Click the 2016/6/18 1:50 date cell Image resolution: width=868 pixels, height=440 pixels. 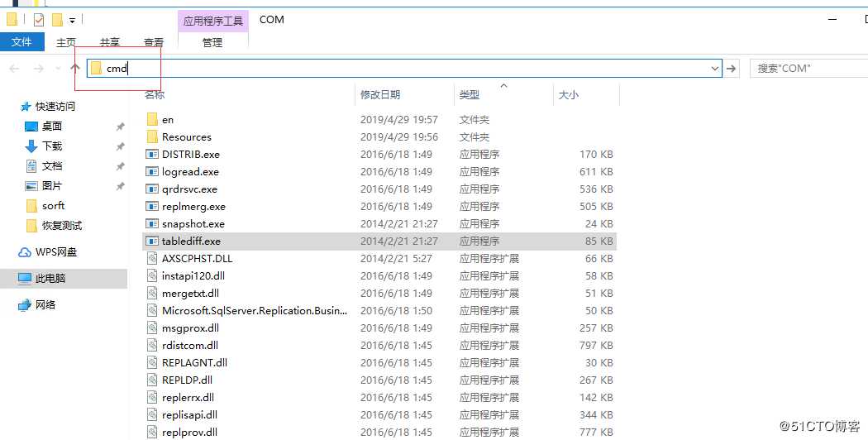[x=396, y=311]
